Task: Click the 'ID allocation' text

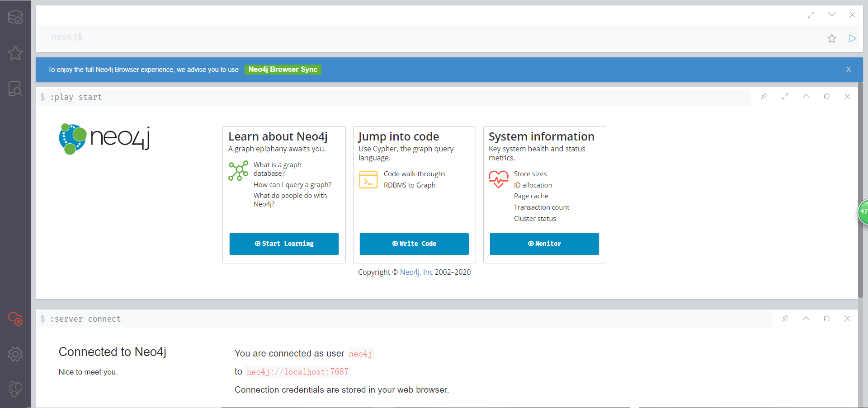Action: 533,185
